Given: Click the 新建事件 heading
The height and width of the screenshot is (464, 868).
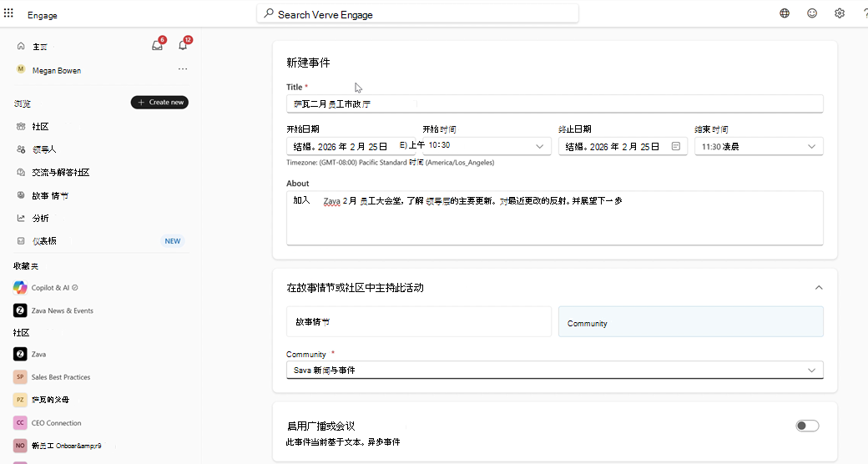Looking at the screenshot, I should pyautogui.click(x=308, y=63).
